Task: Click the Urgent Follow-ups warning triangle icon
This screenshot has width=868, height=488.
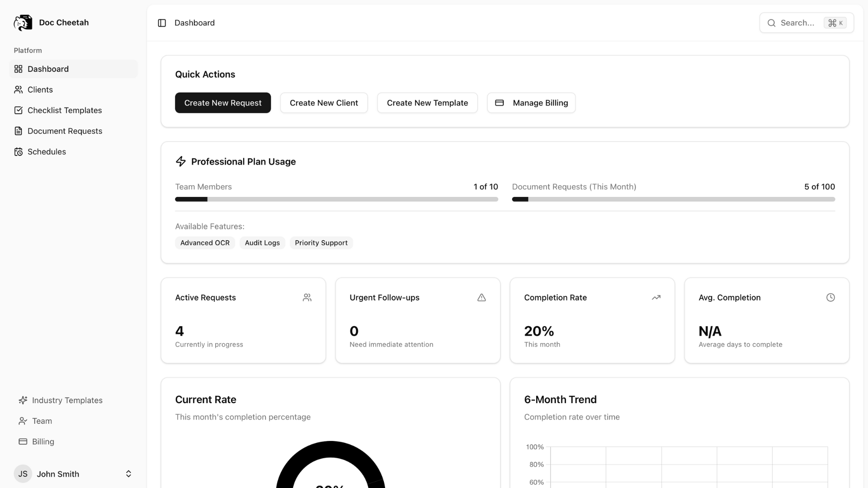Action: (x=481, y=298)
